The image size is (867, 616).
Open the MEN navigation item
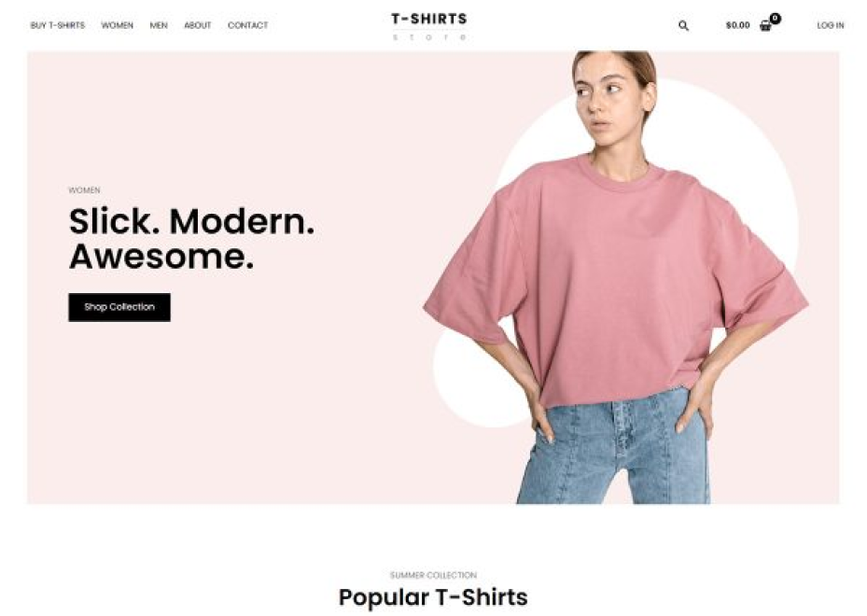(x=159, y=25)
